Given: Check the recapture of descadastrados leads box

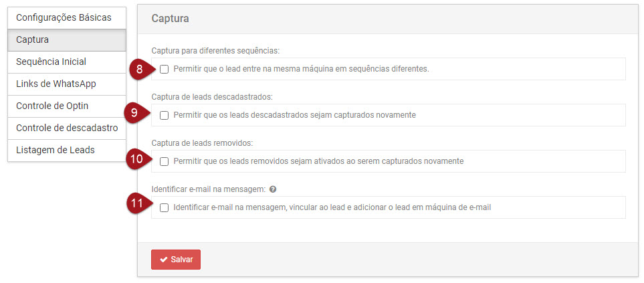Looking at the screenshot, I should [164, 115].
